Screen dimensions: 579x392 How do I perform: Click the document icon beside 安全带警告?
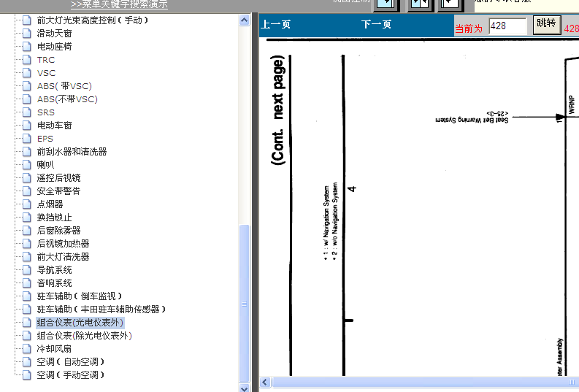coord(26,191)
